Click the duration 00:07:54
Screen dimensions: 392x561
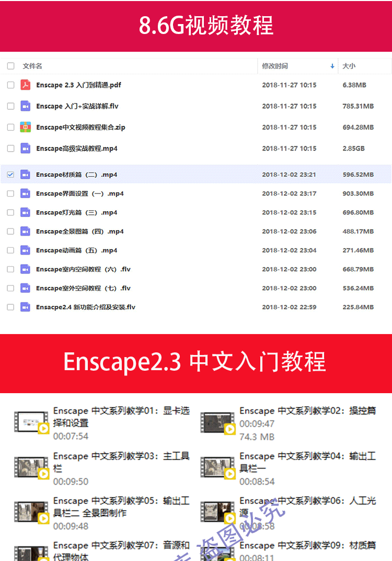71,436
